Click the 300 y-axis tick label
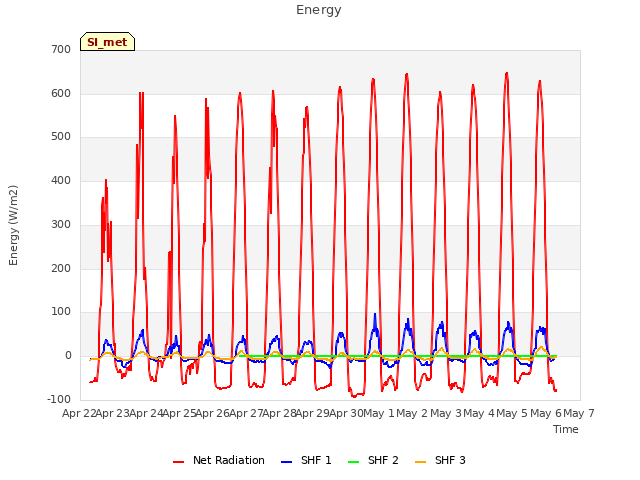This screenshot has height=480, width=640. 61,224
